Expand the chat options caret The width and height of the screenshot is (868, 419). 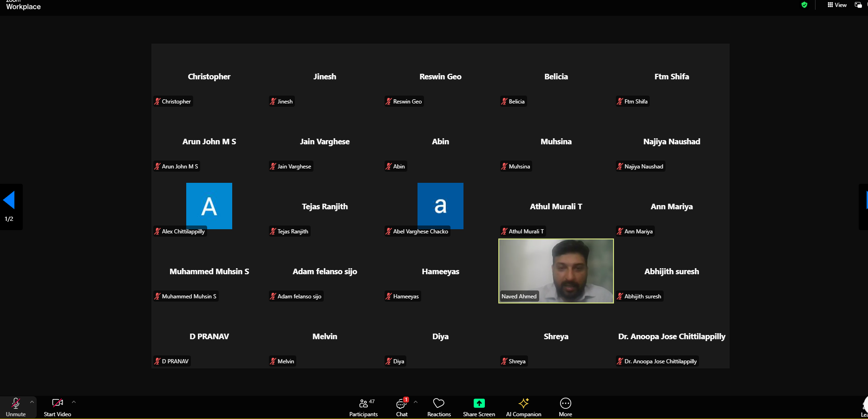coord(416,402)
